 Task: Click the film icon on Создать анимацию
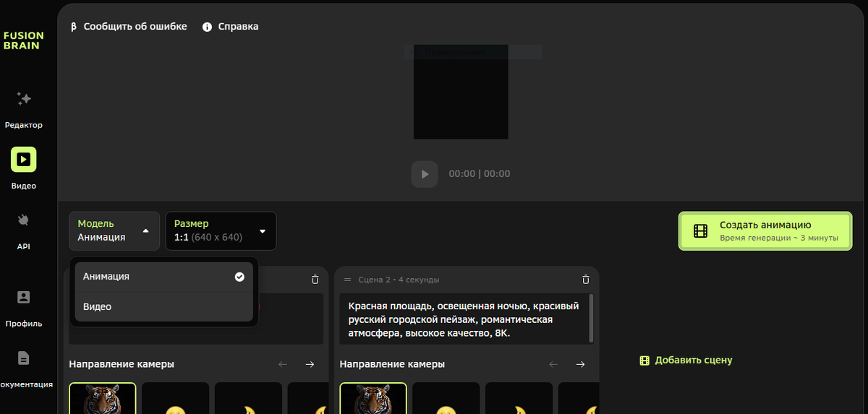[701, 231]
